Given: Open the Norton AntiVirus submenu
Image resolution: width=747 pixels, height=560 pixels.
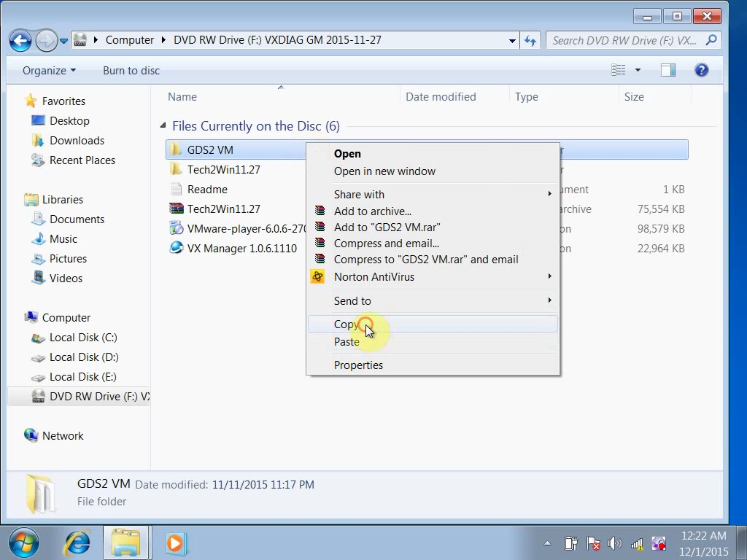Looking at the screenshot, I should coord(433,276).
